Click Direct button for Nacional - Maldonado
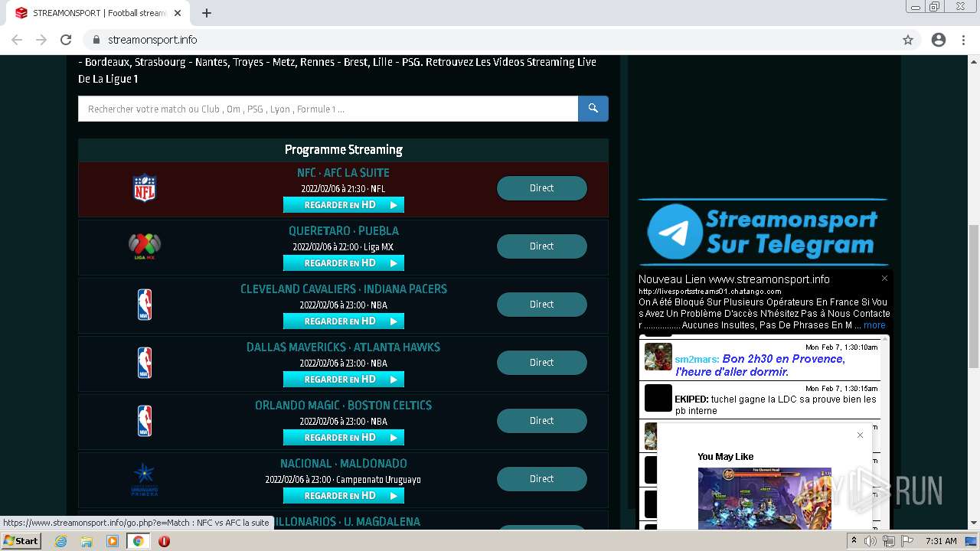This screenshot has width=980, height=551. point(542,479)
